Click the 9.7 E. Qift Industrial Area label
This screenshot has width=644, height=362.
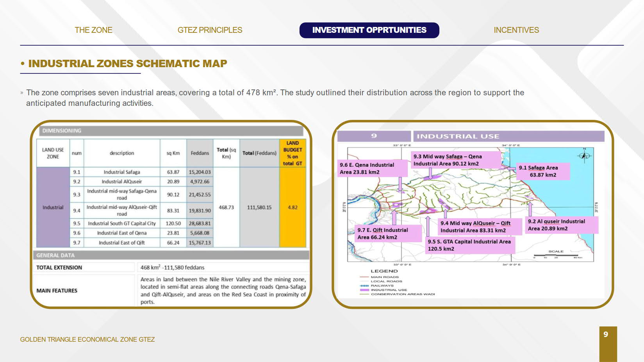pyautogui.click(x=388, y=234)
